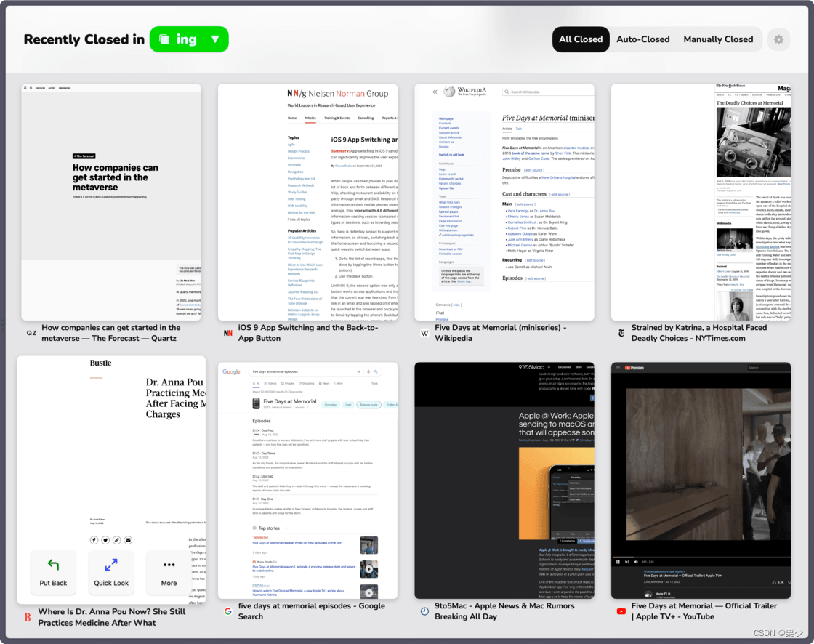The image size is (814, 644).
Task: Click the New York Times favicon
Action: click(x=621, y=333)
